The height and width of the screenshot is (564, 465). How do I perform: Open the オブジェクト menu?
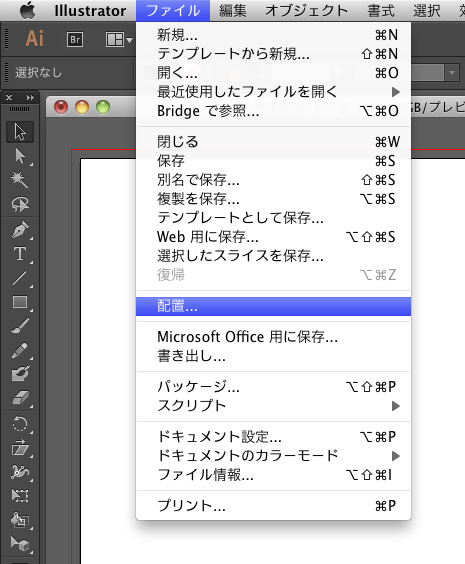pos(306,11)
